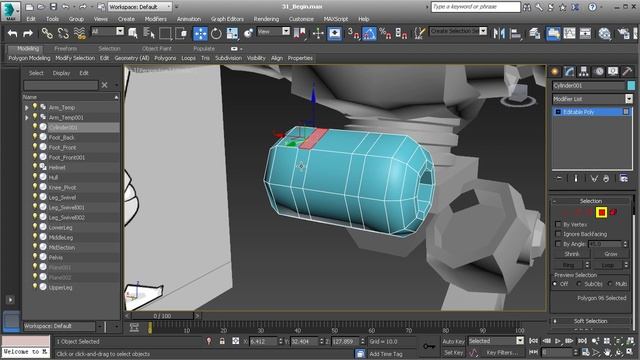
Task: Open the Workspace: Default dropdown
Action: [x=140, y=7]
